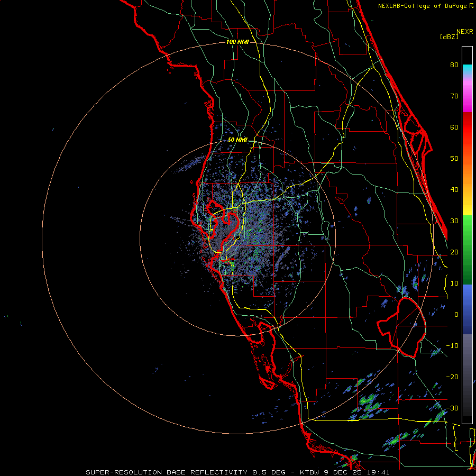Click the 10 value on the dBZ scale

[454, 283]
